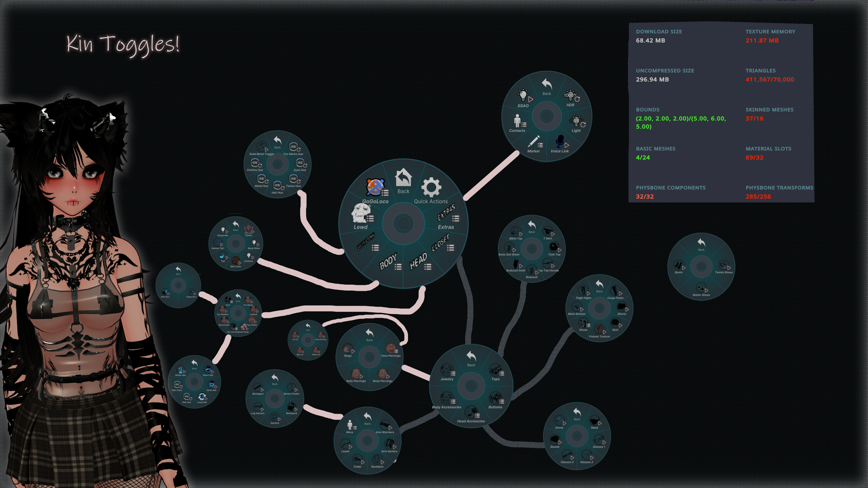The image size is (868, 488).
Task: Select the Glasses 3 icon
Action: coord(567,455)
